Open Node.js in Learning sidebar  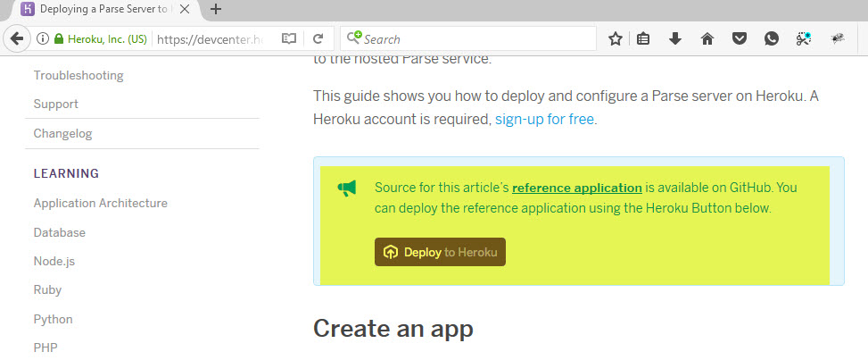pyautogui.click(x=54, y=261)
